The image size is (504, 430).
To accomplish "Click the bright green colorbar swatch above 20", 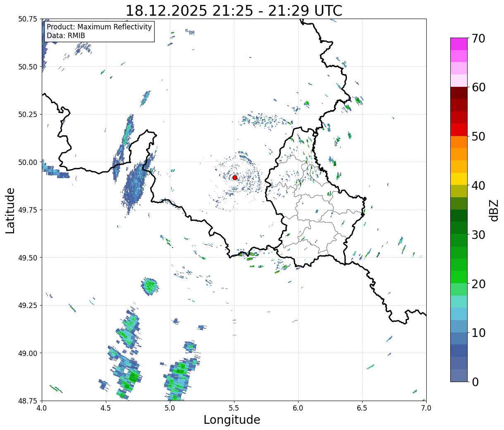I will tap(459, 277).
